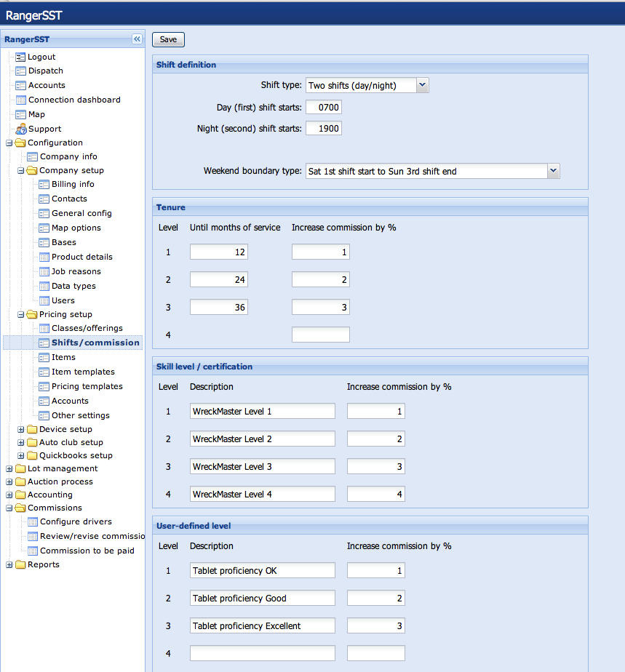Open Classes/offerings in the tree

[x=87, y=328]
